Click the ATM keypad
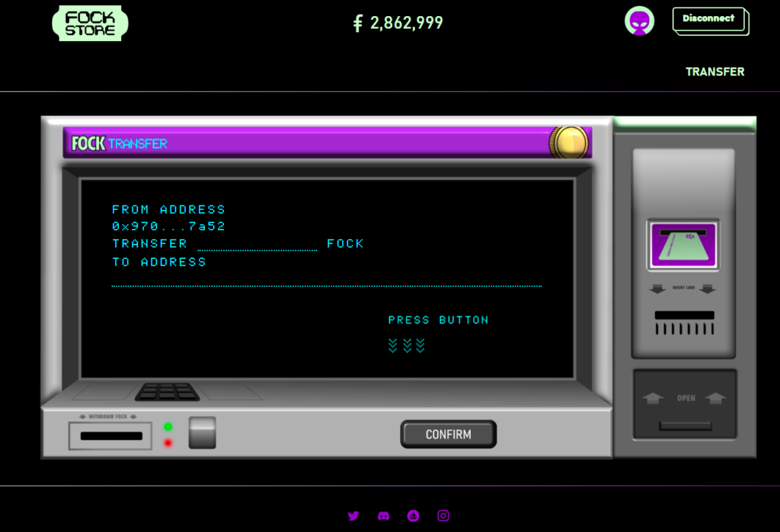The height and width of the screenshot is (532, 780). click(x=167, y=392)
